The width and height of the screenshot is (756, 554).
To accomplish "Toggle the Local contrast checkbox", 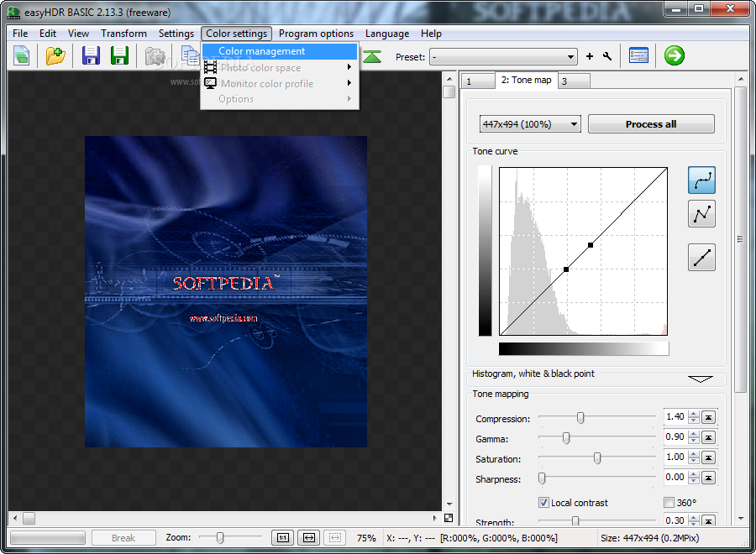I will [543, 503].
